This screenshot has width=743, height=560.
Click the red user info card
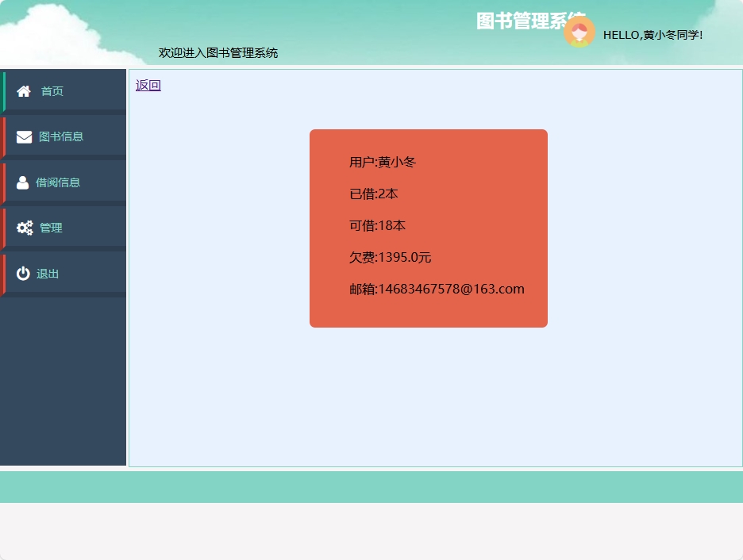(429, 228)
